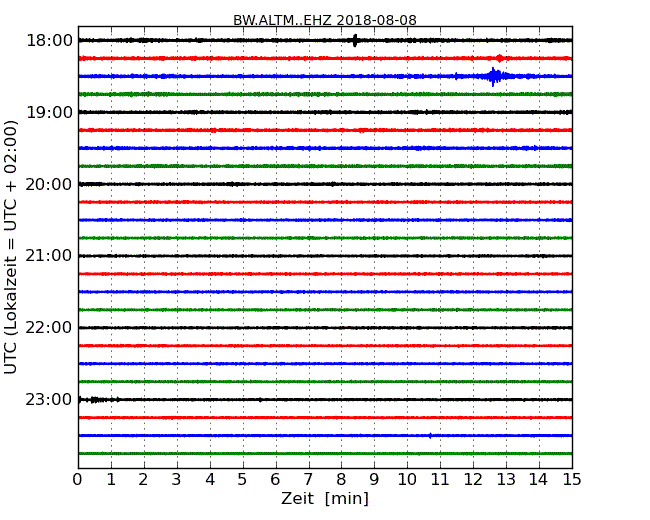Viewport: 650px width, 520px height.
Task: Select the '20:00' time label
Action: coord(49,185)
